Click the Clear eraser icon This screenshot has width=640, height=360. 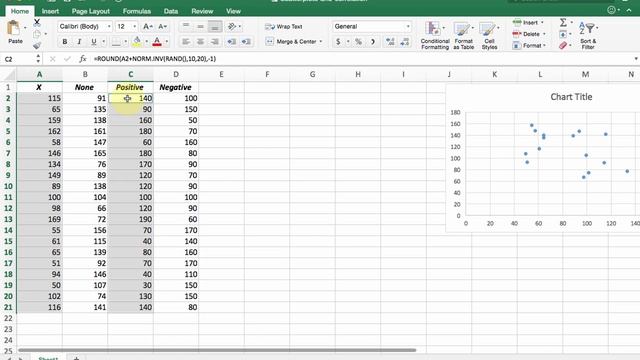tap(563, 45)
